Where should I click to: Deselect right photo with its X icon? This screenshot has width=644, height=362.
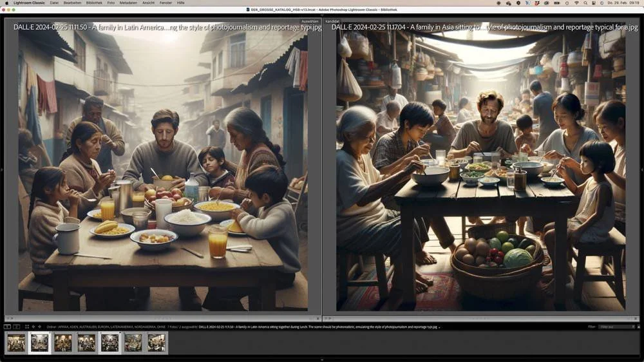(x=636, y=318)
